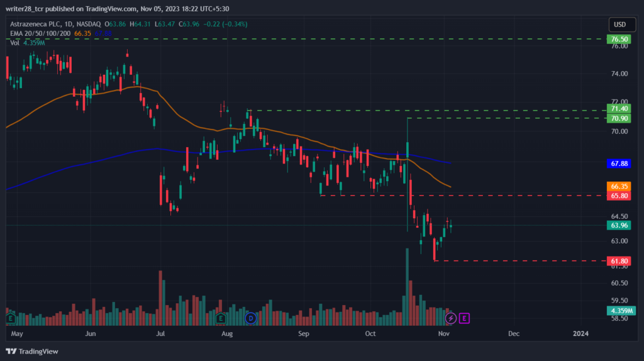Click the -0.22 (-0.34%) change value
The height and width of the screenshot is (361, 644).
[x=226, y=25]
